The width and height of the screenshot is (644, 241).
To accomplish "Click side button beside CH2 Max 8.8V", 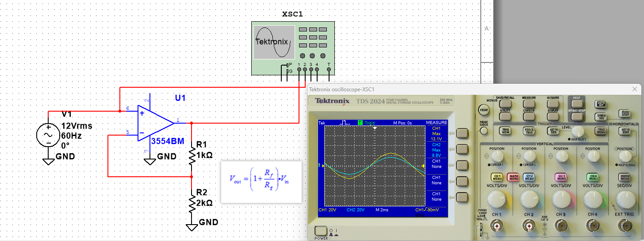I will tap(462, 149).
